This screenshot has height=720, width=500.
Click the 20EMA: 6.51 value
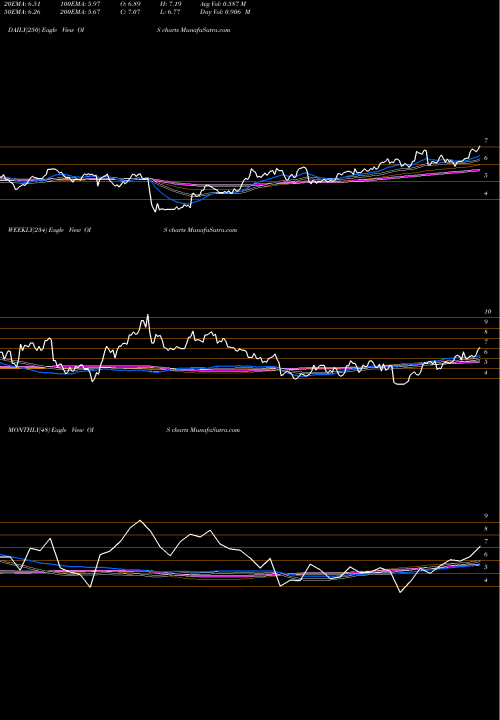tap(22, 4)
